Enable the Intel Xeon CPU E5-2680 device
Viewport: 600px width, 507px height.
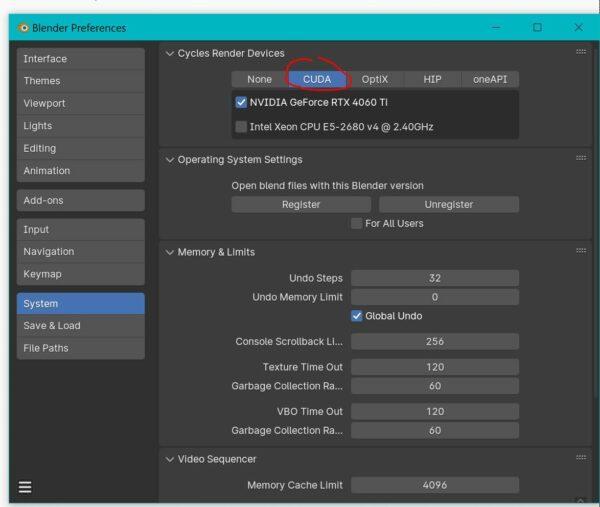(x=241, y=127)
